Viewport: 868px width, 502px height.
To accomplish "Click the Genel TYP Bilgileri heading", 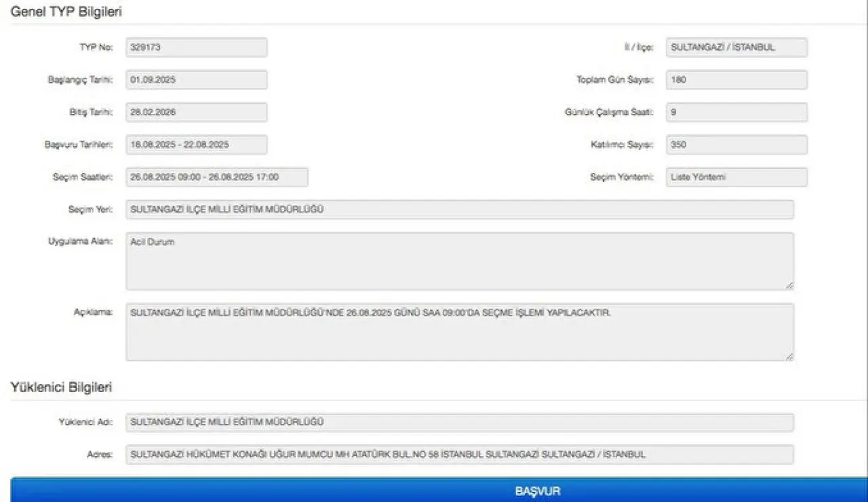I will (x=66, y=12).
